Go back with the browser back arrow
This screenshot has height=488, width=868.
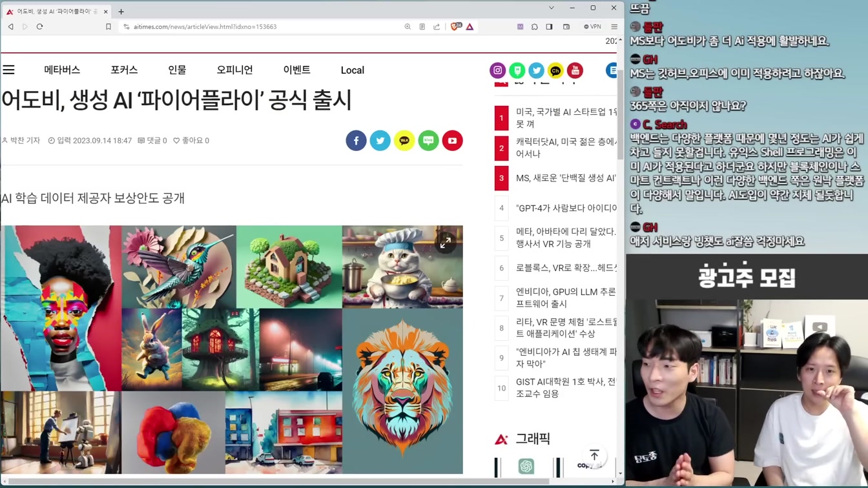[10, 26]
